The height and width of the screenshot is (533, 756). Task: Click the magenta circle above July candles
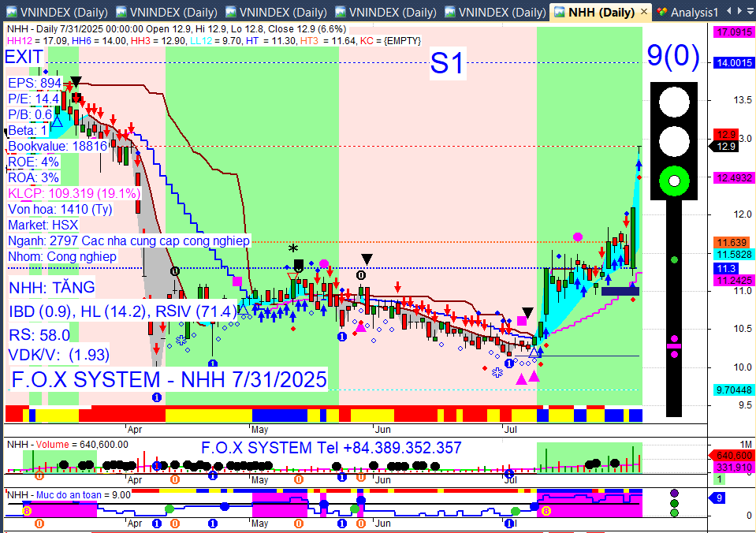point(578,237)
